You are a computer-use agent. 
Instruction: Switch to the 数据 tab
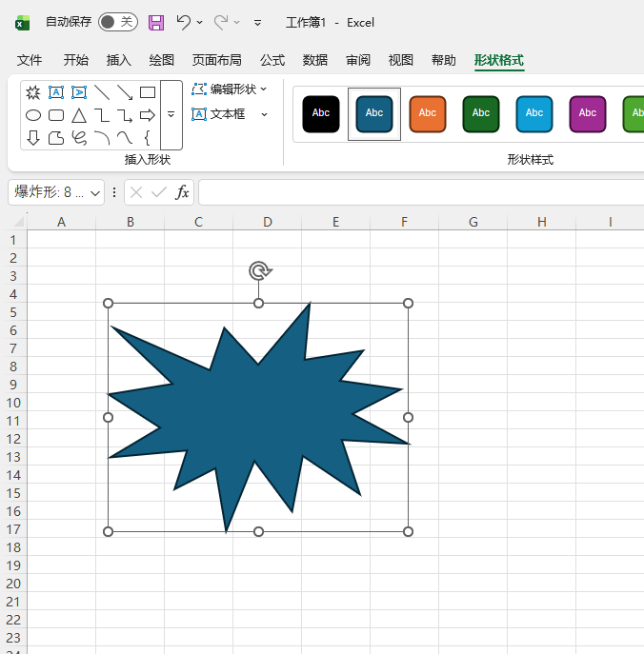pos(315,60)
